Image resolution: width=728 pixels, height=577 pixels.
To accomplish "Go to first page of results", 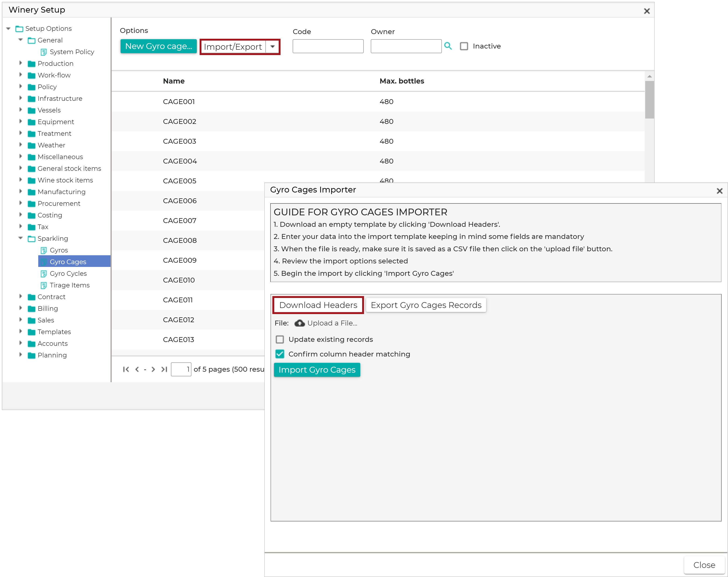I will (x=126, y=369).
